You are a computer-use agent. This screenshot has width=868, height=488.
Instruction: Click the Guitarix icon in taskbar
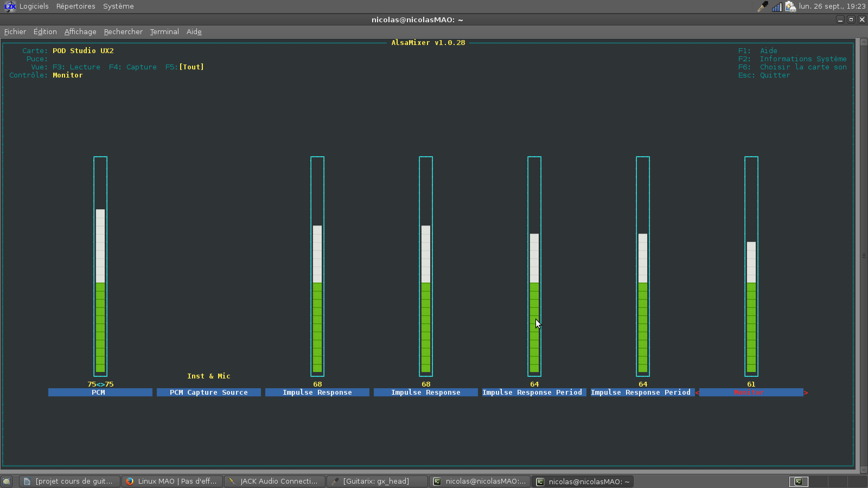point(335,481)
